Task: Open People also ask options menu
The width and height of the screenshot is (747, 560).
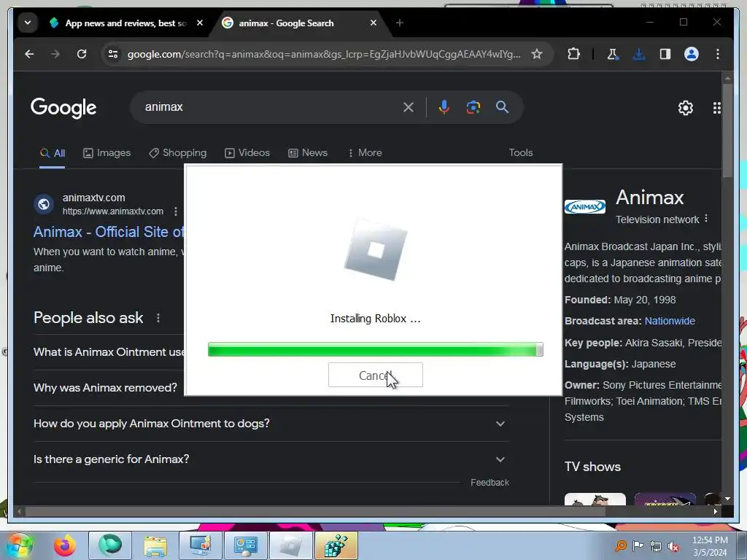Action: click(158, 318)
